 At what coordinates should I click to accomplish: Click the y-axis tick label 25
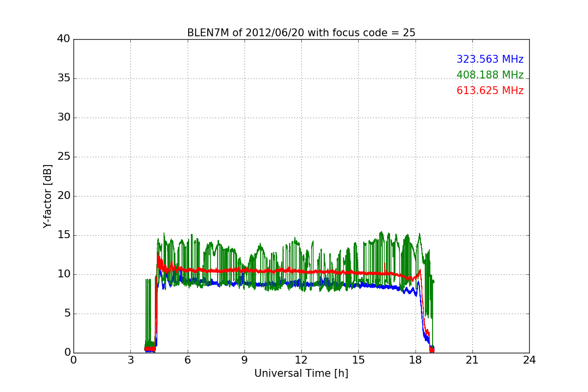[x=63, y=157]
